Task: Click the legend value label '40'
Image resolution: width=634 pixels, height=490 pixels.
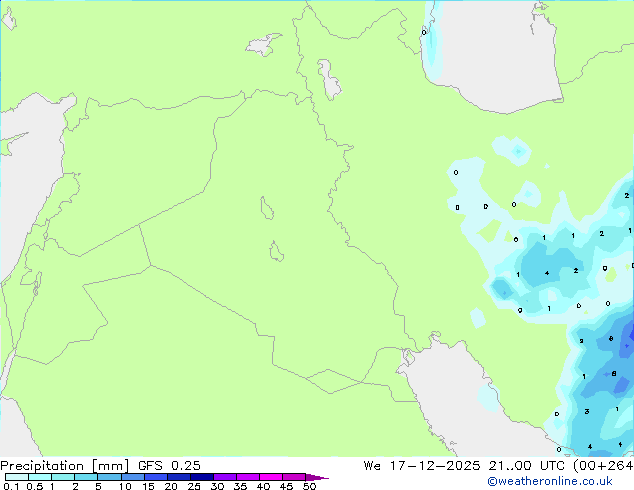Action: (263, 486)
